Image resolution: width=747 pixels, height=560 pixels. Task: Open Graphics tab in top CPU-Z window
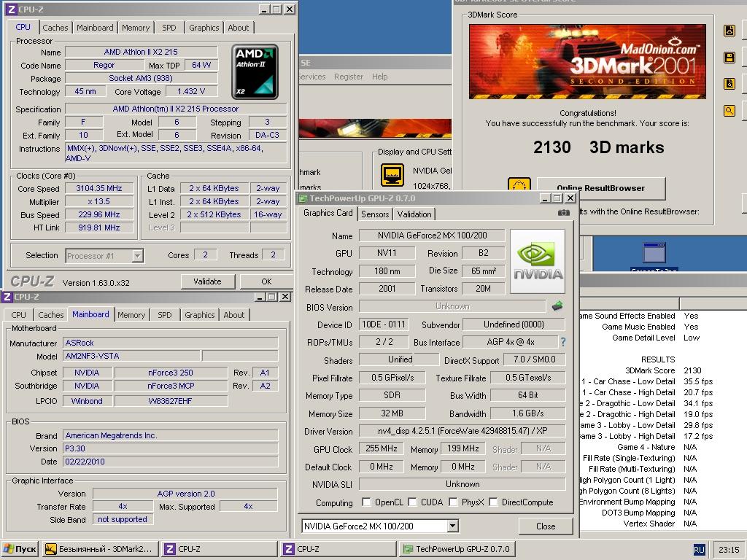pos(204,28)
